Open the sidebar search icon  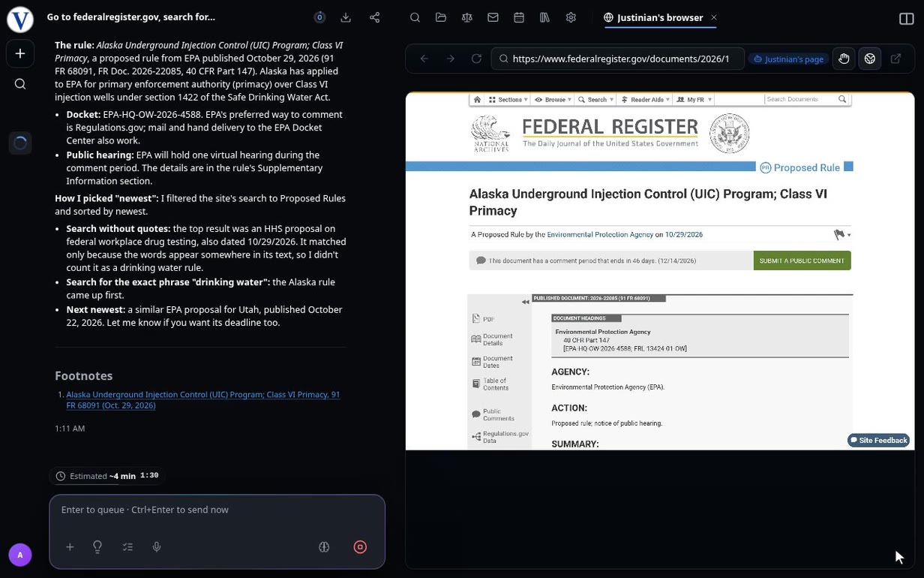pos(20,84)
